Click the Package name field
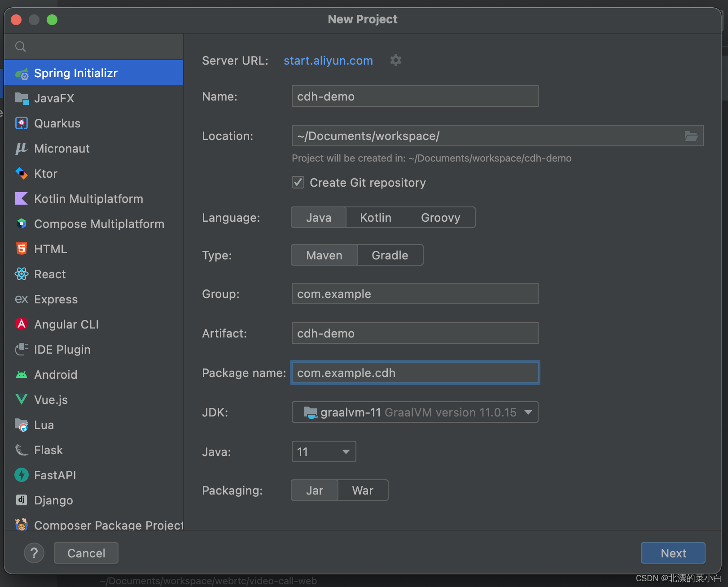The image size is (728, 587). pos(415,372)
